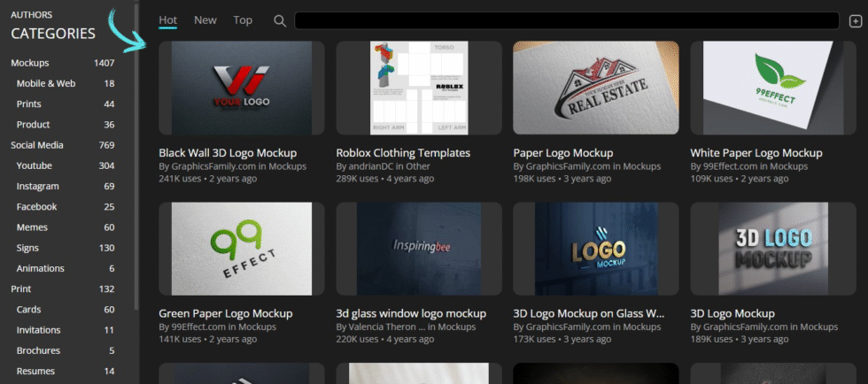Click the Green Paper Logo Mockup title

225,313
